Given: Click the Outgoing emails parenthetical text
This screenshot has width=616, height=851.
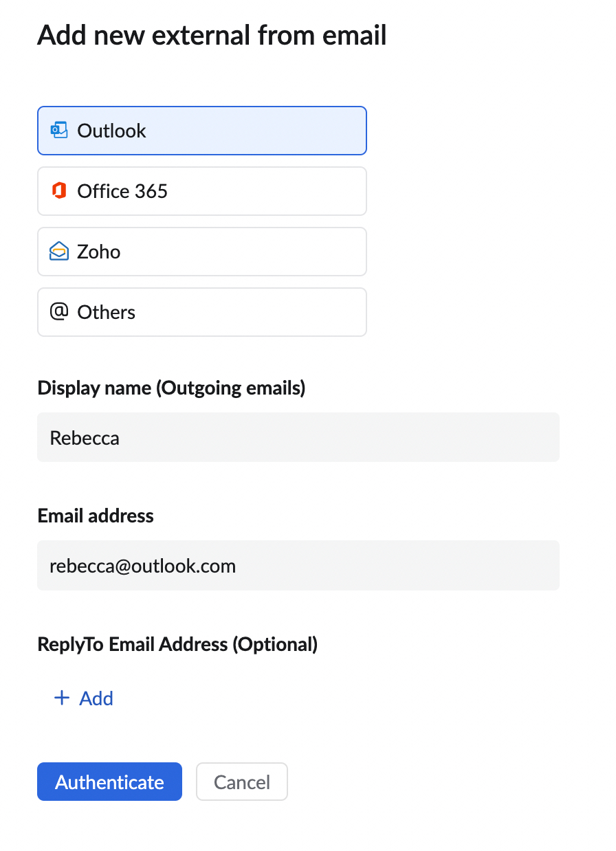Looking at the screenshot, I should 231,388.
